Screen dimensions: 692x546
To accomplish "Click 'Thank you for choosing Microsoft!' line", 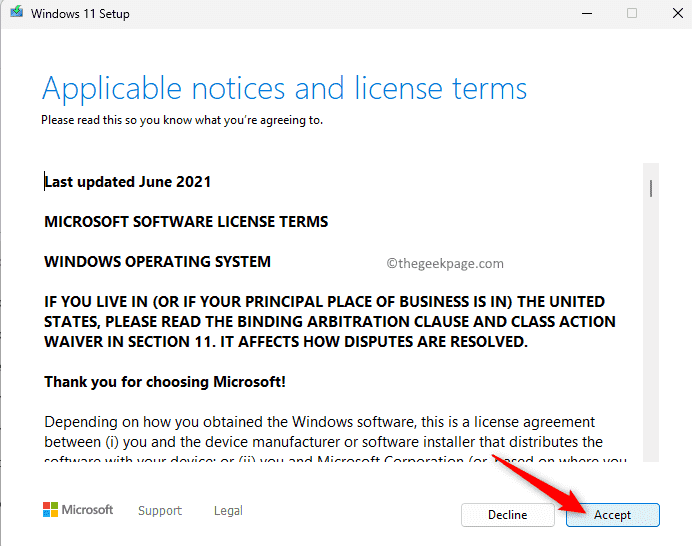I will tap(165, 382).
